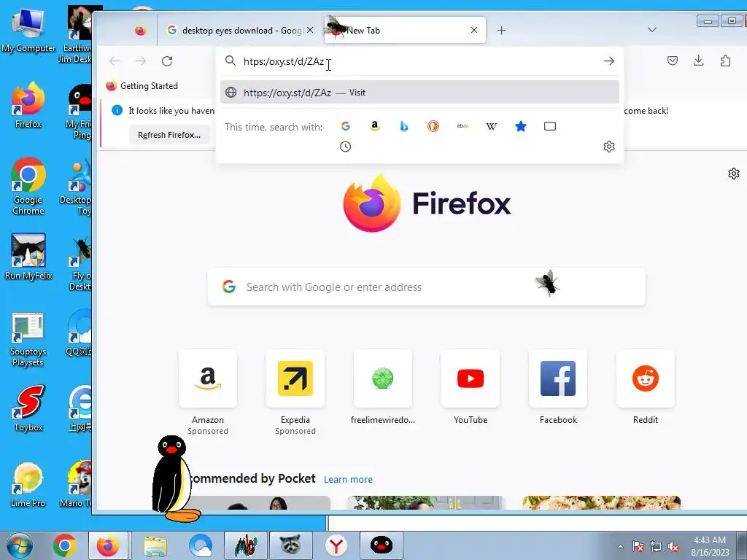This screenshot has height=560, width=747.
Task: Close the desktop eyes download tab
Action: (310, 30)
